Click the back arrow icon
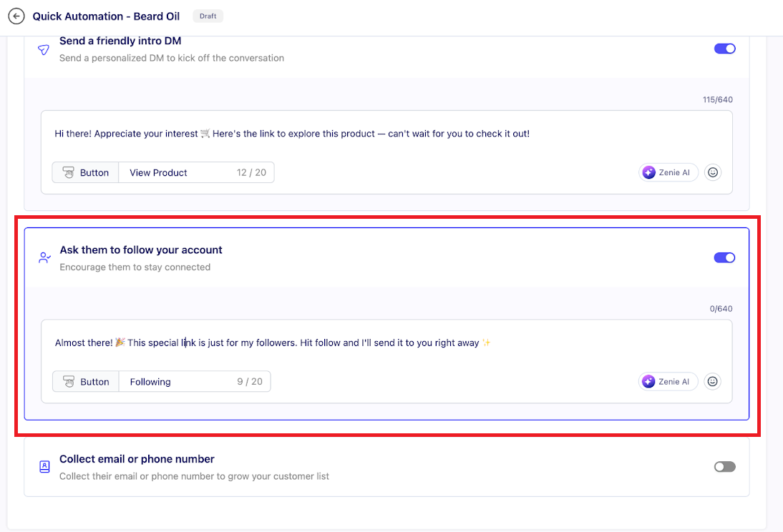783x532 pixels. coord(16,16)
